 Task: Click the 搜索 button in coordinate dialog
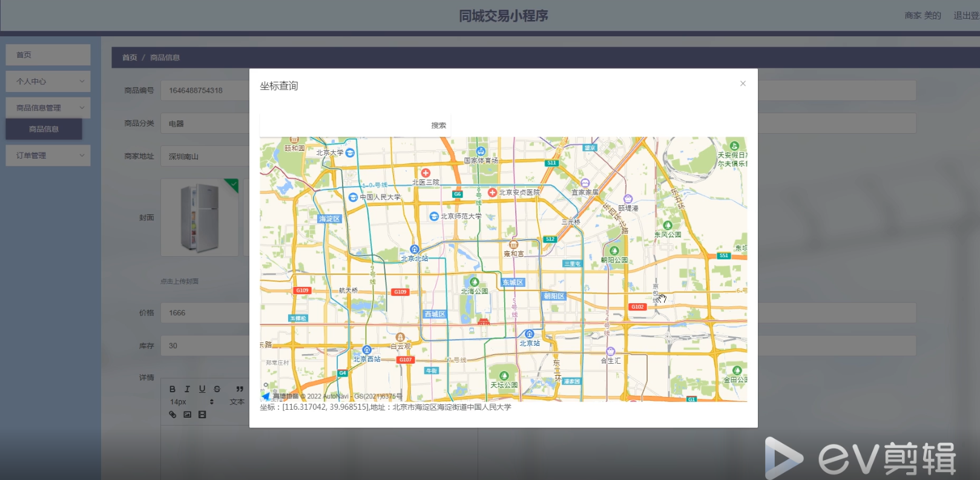(x=438, y=125)
